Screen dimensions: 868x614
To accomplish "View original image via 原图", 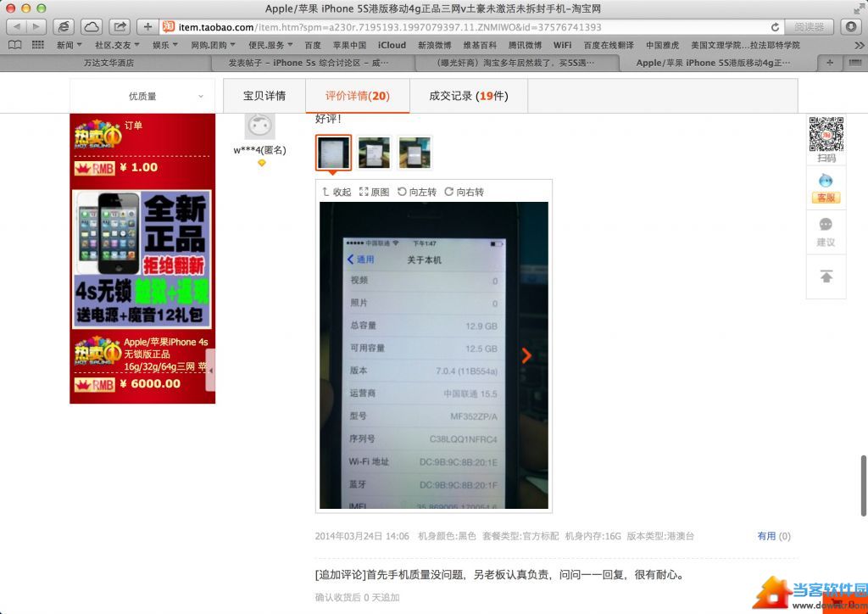I will [x=374, y=193].
